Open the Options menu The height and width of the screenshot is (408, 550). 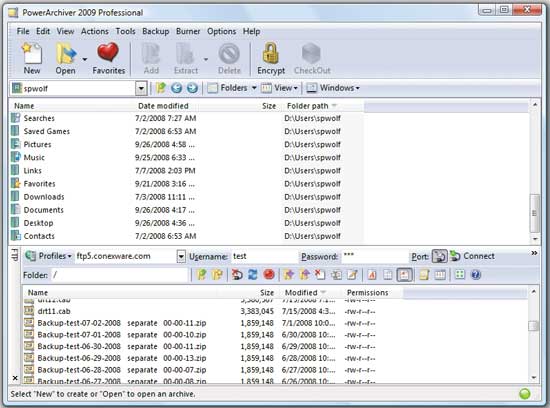click(x=221, y=31)
